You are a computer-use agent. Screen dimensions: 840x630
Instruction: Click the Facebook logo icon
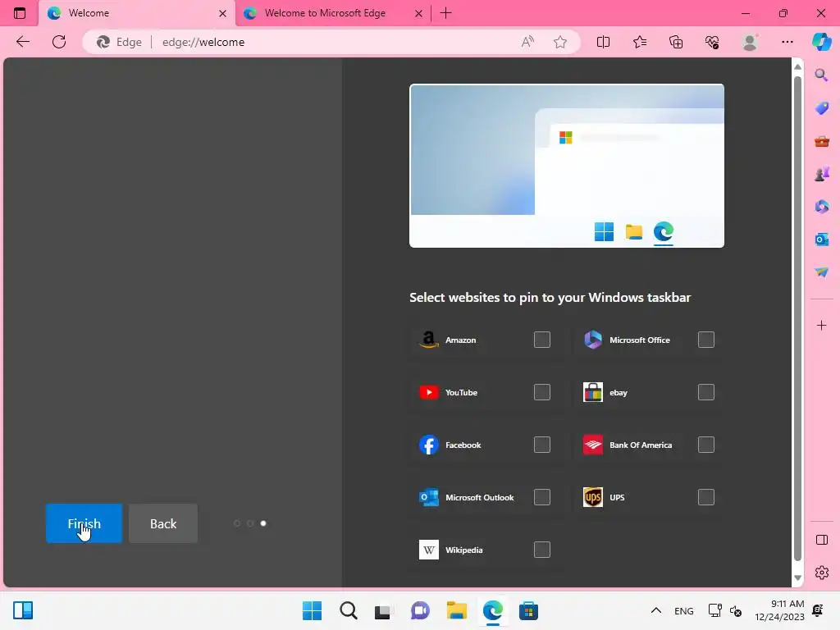pos(428,445)
